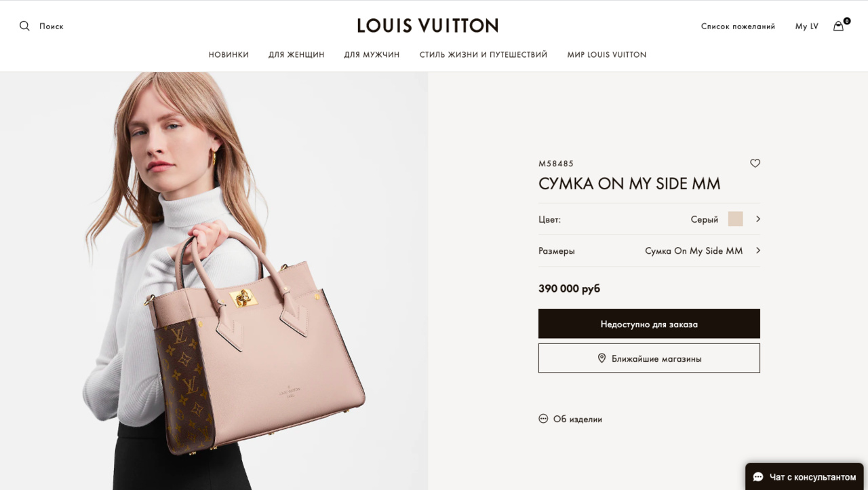The width and height of the screenshot is (868, 490).
Task: Open the Для женщин menu
Action: 296,54
